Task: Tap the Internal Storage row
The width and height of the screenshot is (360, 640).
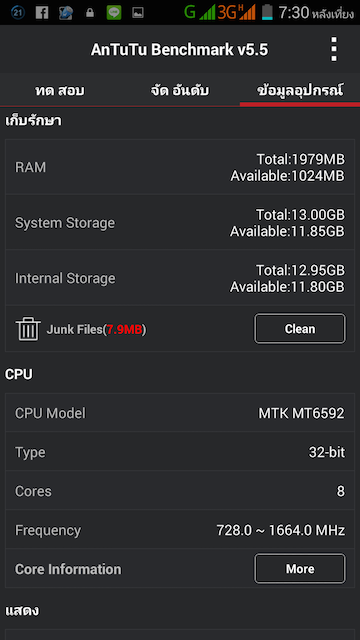Action: click(180, 278)
